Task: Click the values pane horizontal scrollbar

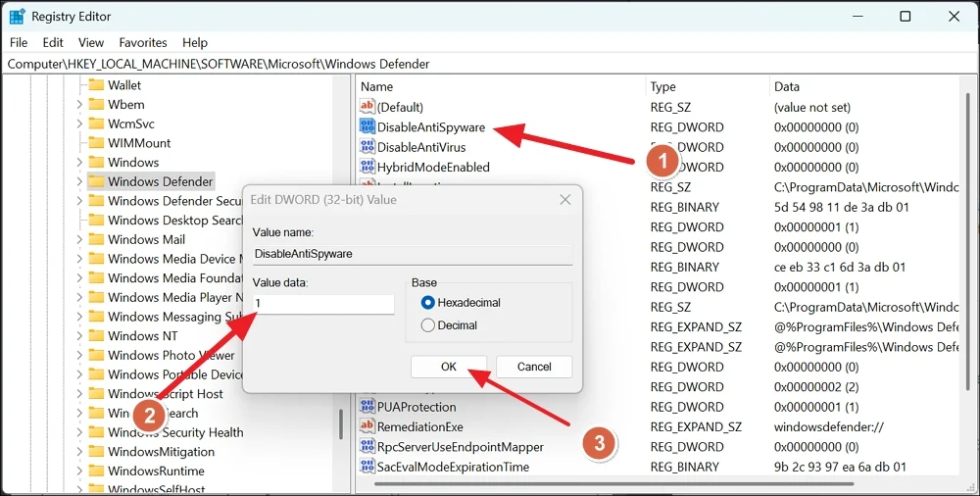Action: click(613, 483)
